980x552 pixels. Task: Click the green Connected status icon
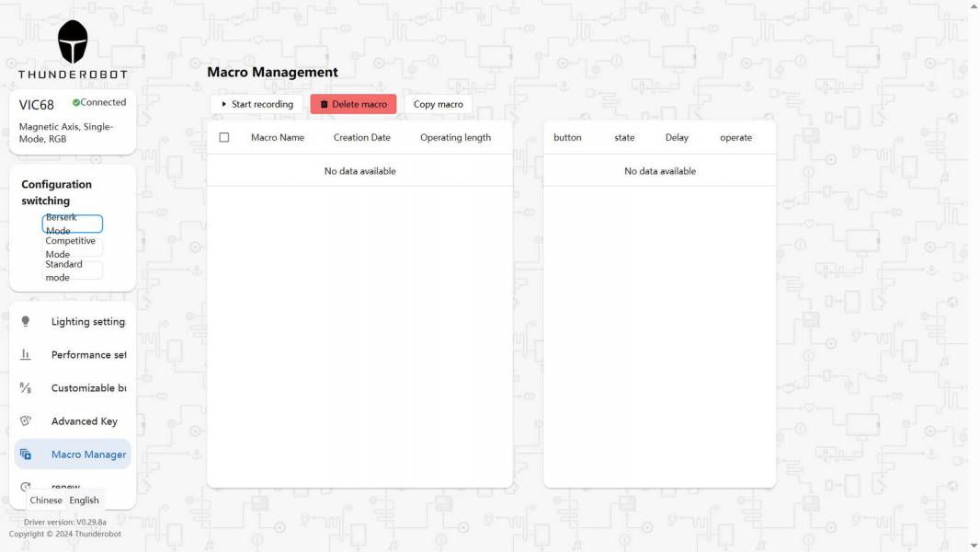[76, 102]
